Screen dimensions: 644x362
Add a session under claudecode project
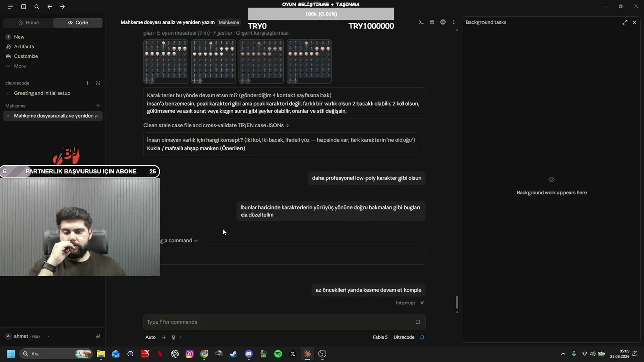click(87, 83)
